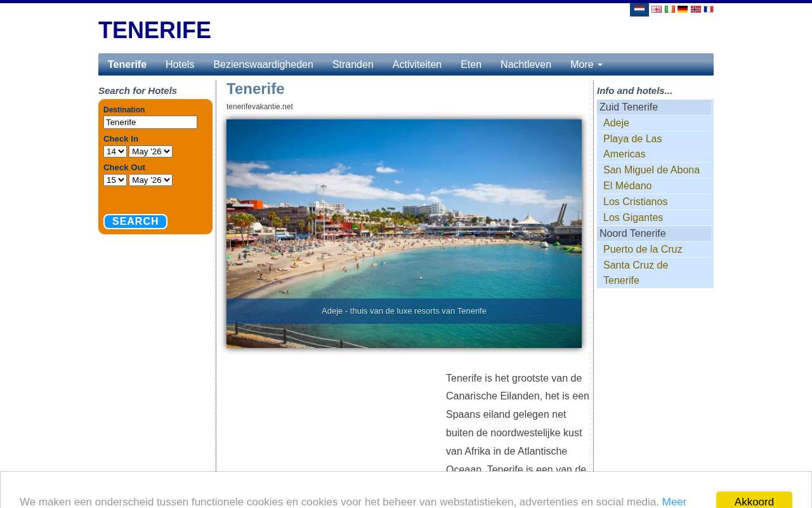Open the Check Out day dropdown

pyautogui.click(x=115, y=180)
